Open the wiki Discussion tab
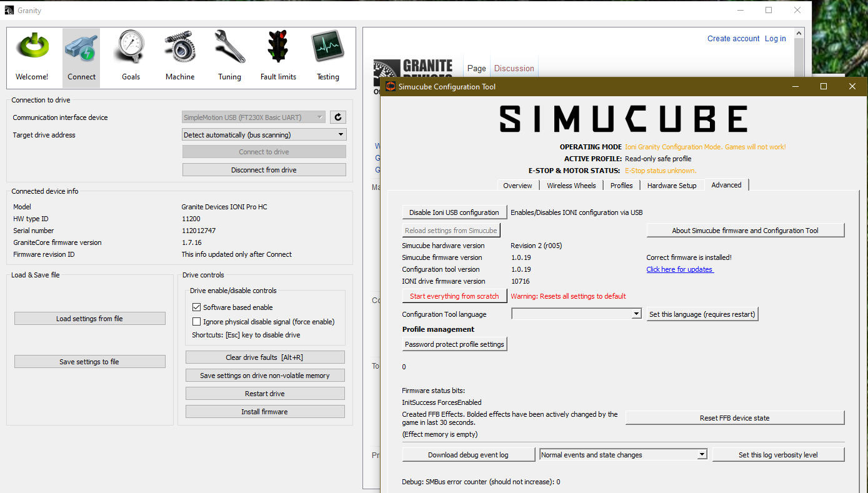This screenshot has height=493, width=868. (514, 68)
